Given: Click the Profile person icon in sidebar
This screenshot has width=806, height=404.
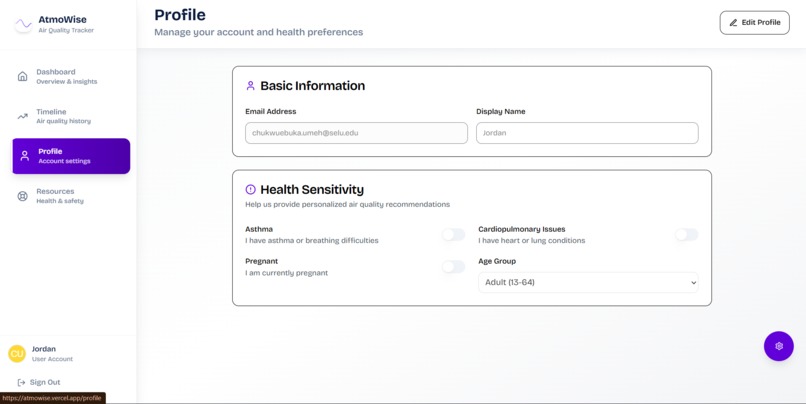Looking at the screenshot, I should (24, 156).
